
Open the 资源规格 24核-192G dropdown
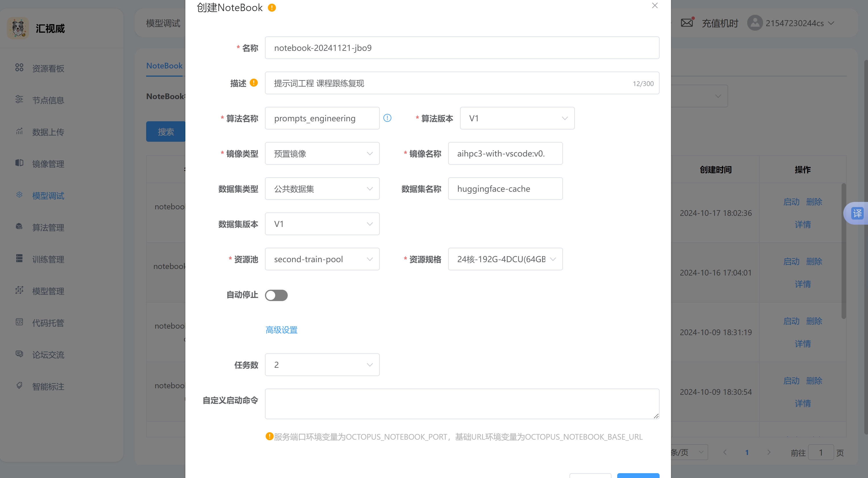pos(505,259)
